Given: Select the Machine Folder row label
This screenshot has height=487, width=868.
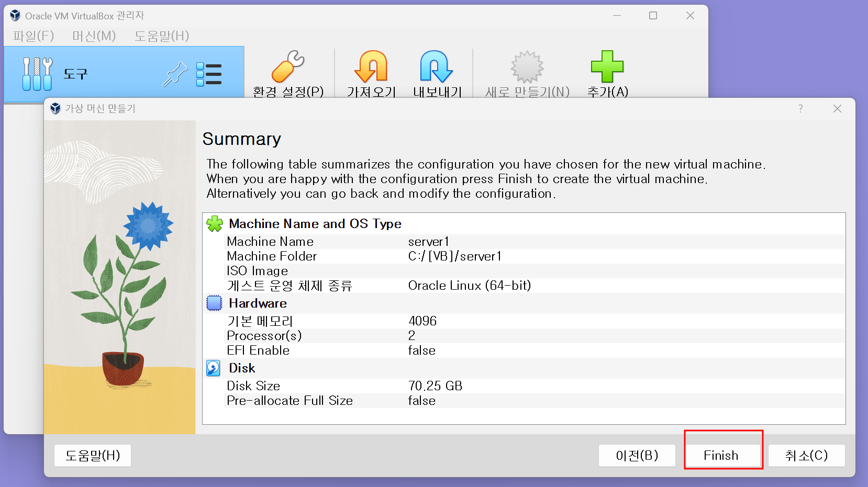Looking at the screenshot, I should [x=272, y=256].
